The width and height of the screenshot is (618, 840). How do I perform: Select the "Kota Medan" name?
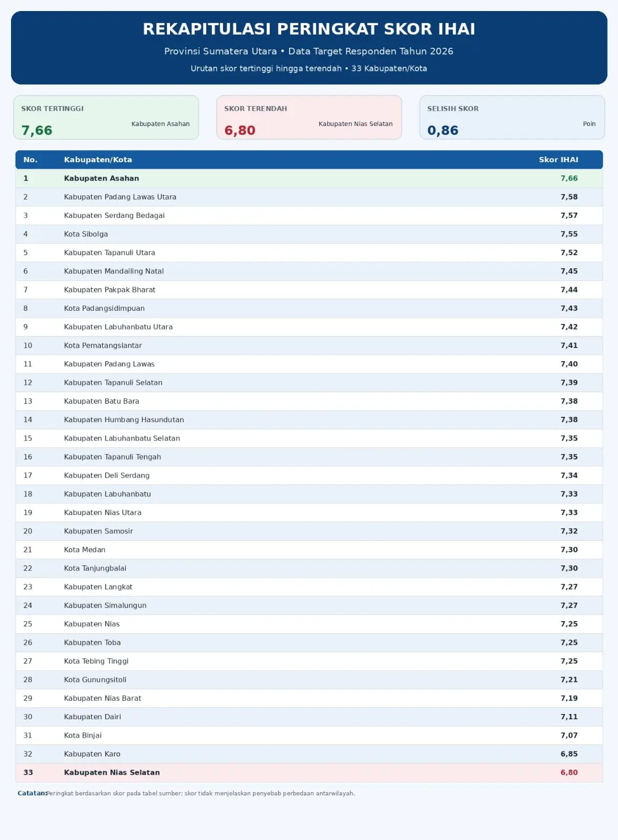pyautogui.click(x=84, y=550)
